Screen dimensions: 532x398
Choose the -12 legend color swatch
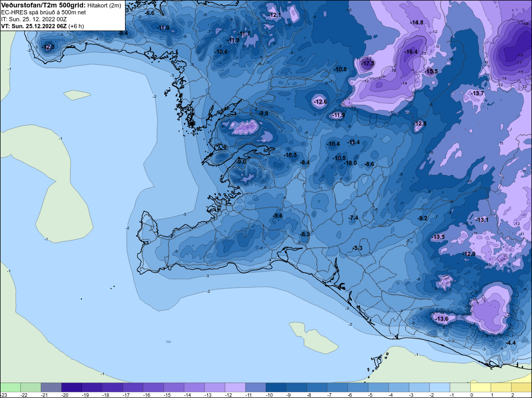point(235,387)
